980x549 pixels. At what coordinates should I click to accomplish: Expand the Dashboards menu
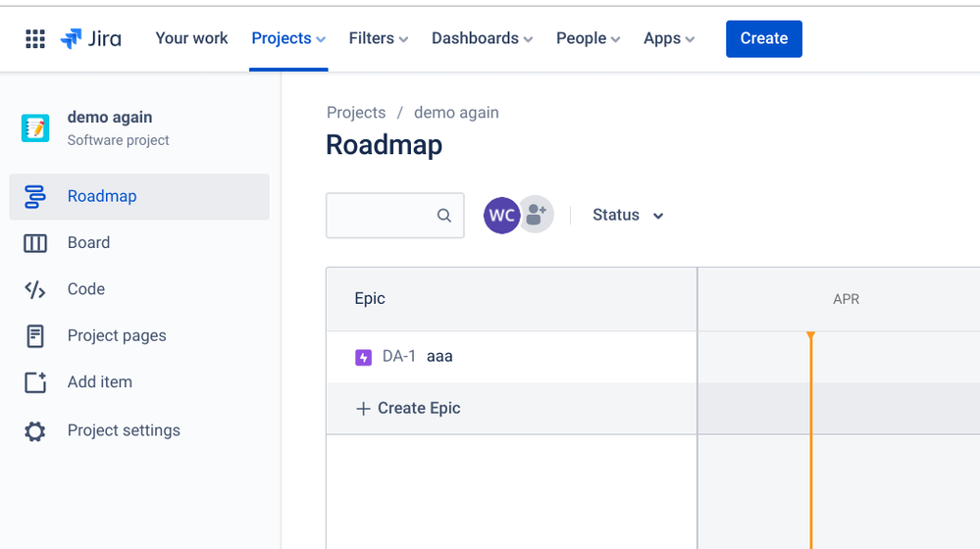(482, 38)
